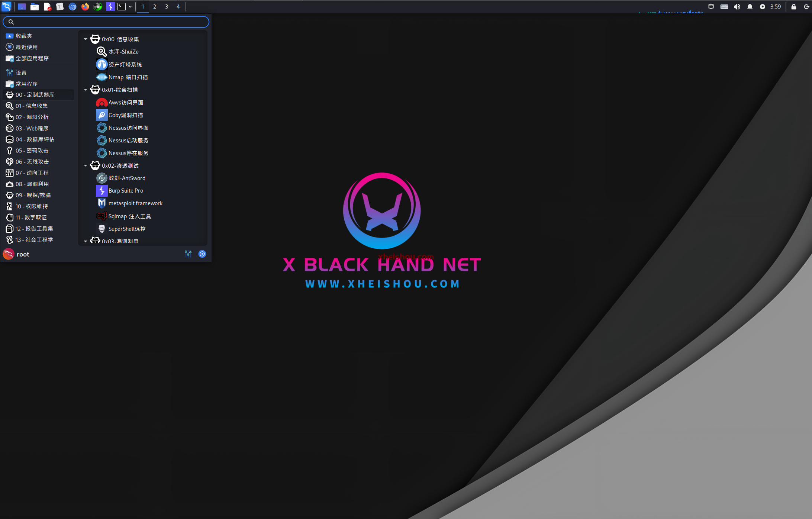Open the 最近使用 recently used category
Screen dimensions: 812x519
point(39,47)
